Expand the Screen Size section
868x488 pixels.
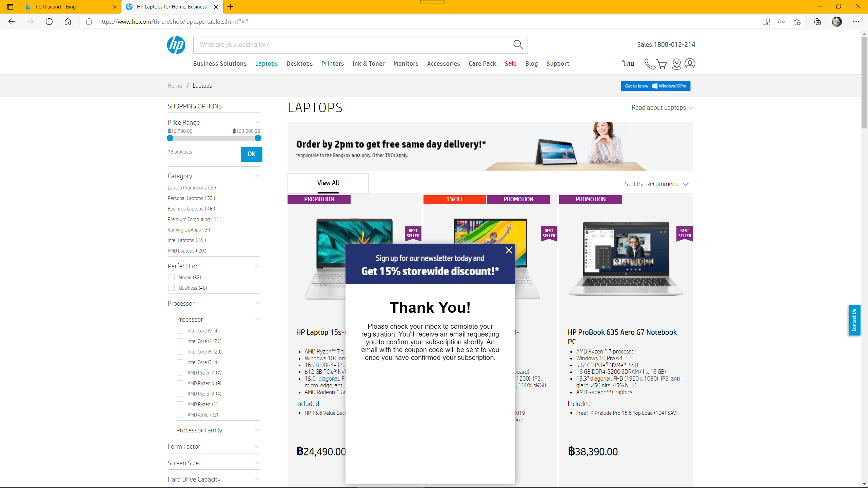pos(257,463)
